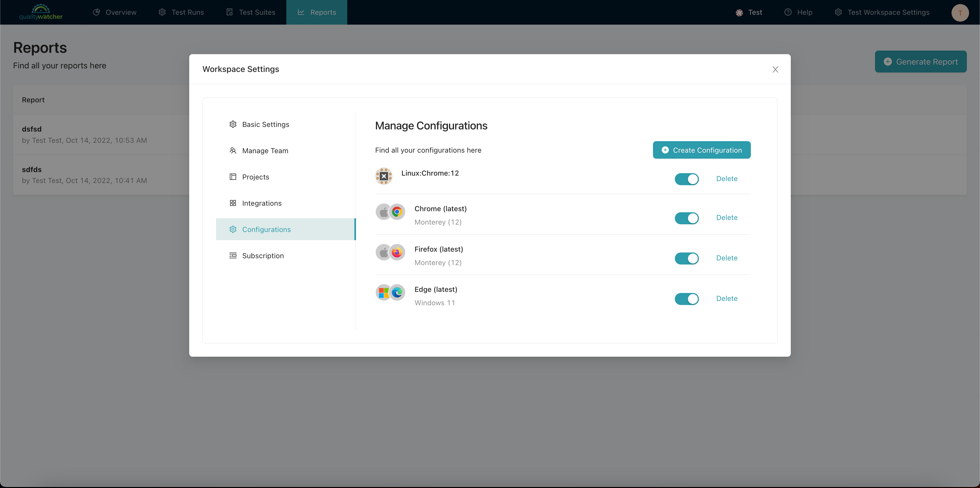Toggle off the Linux:Chrome:12 configuration

click(687, 179)
